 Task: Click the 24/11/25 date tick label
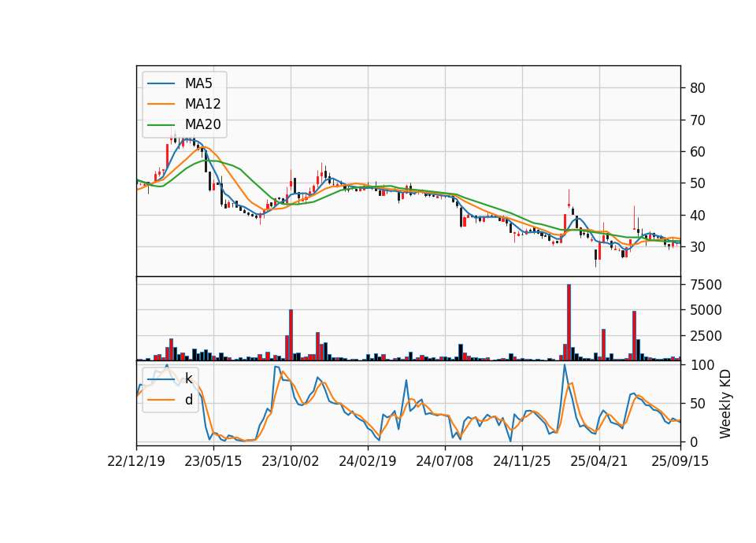[x=521, y=461]
